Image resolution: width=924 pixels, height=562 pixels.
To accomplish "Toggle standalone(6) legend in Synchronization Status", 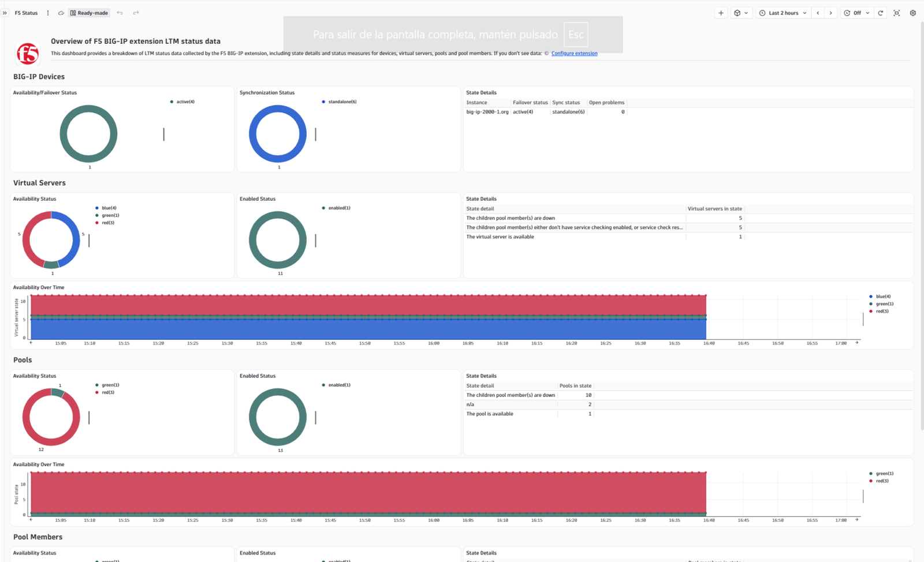I will [339, 102].
